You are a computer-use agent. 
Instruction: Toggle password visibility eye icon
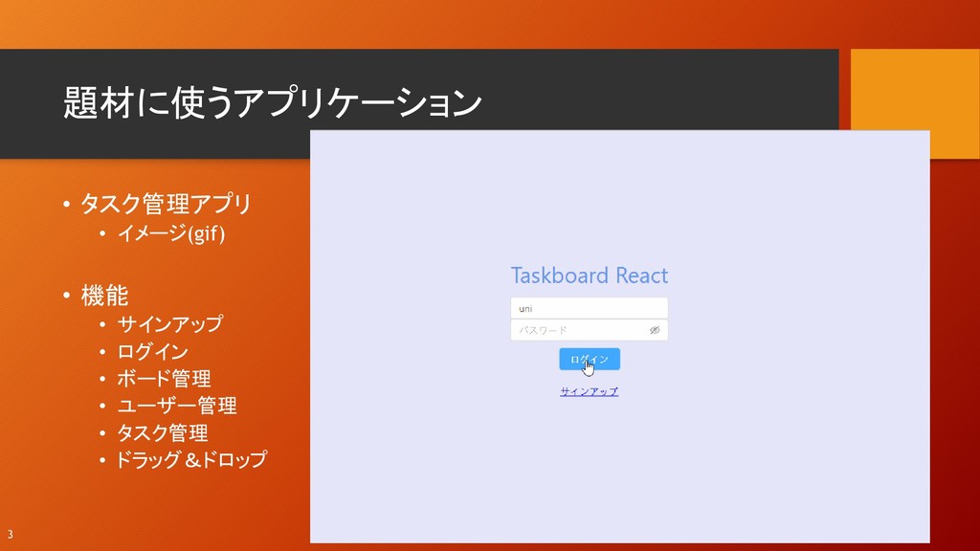point(655,330)
